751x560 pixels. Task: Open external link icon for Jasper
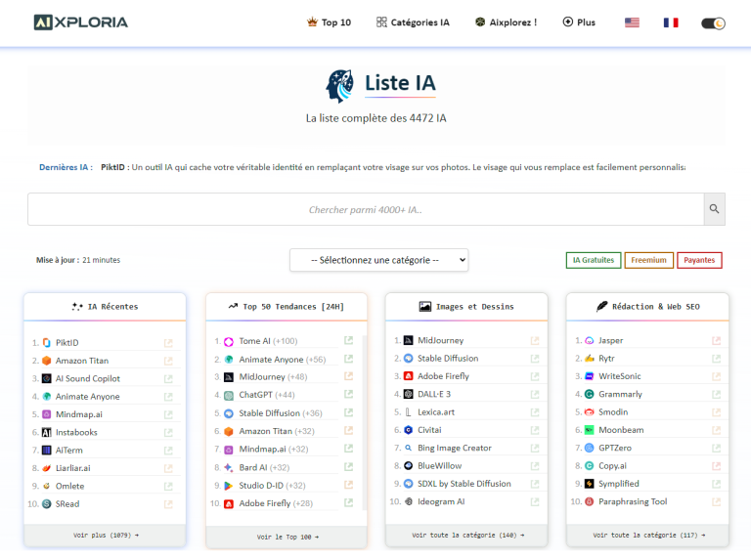[716, 341]
